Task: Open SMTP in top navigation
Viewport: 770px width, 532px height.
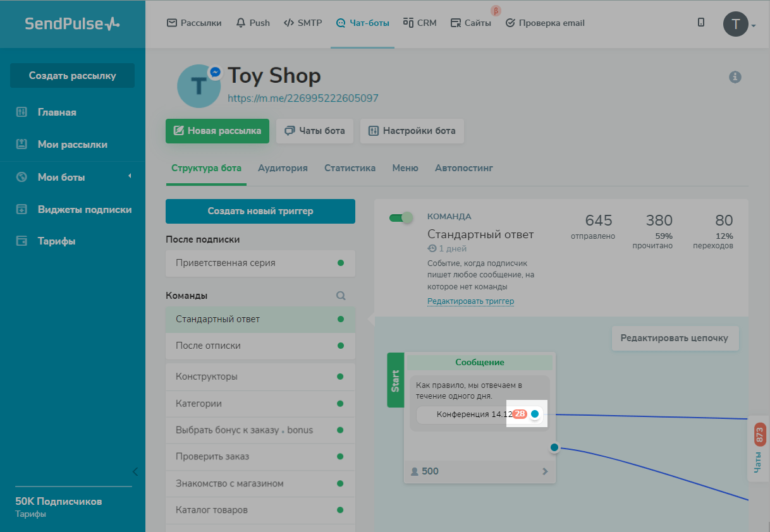Action: (302, 23)
